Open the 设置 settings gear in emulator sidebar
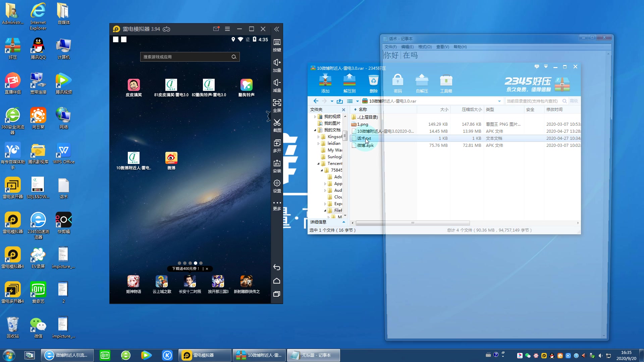This screenshot has width=644, height=362. tap(277, 183)
